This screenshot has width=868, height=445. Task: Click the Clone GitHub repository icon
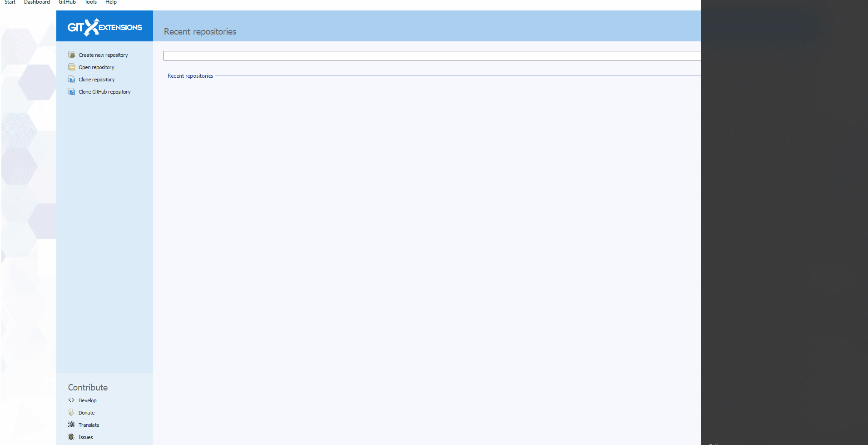(72, 91)
